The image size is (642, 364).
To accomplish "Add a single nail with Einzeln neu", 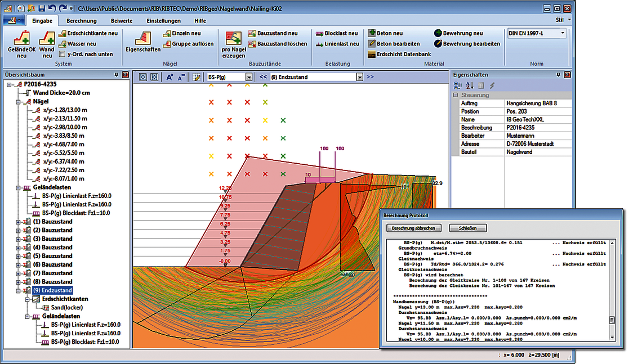I will [x=182, y=33].
